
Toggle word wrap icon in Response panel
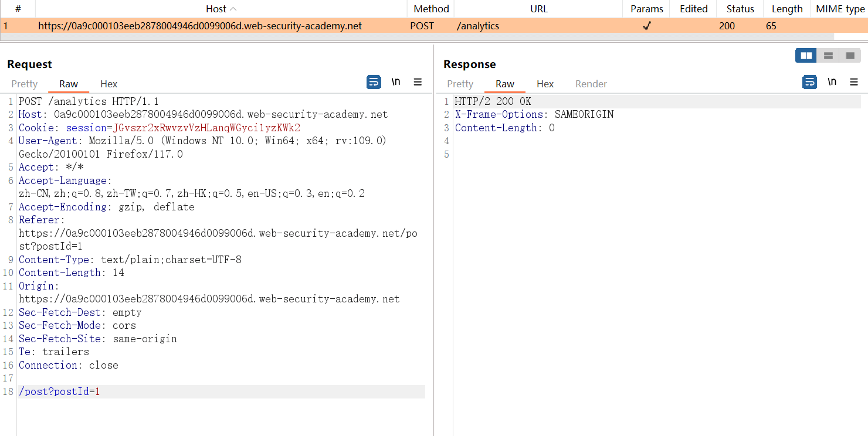(x=810, y=82)
